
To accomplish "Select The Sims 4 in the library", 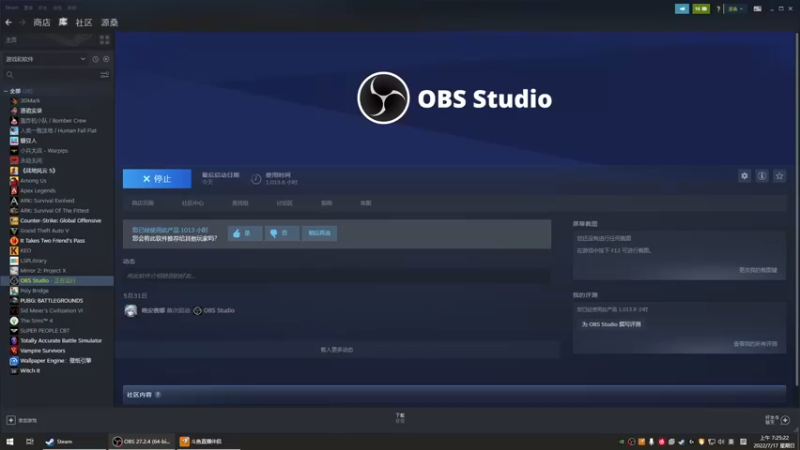I will click(x=36, y=320).
